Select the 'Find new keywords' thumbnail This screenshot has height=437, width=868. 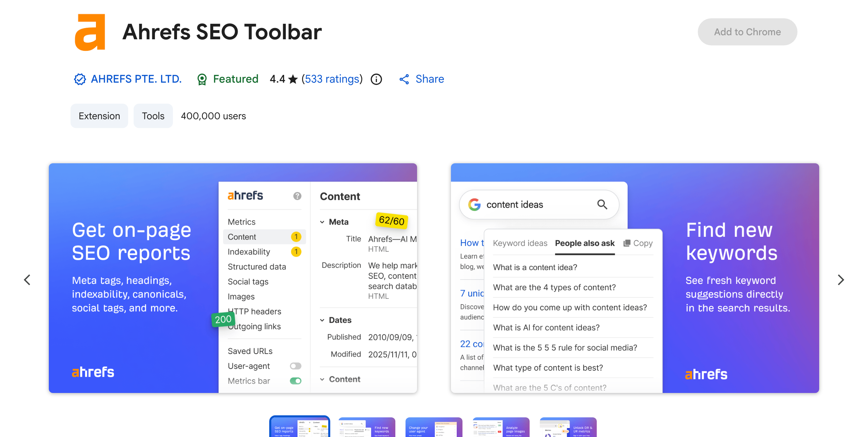click(x=367, y=427)
